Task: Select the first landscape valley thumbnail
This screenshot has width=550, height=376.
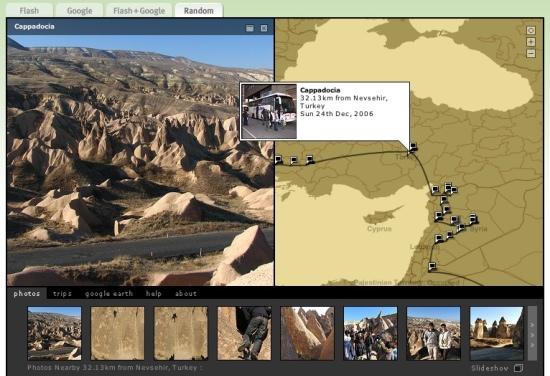Action: point(54,333)
